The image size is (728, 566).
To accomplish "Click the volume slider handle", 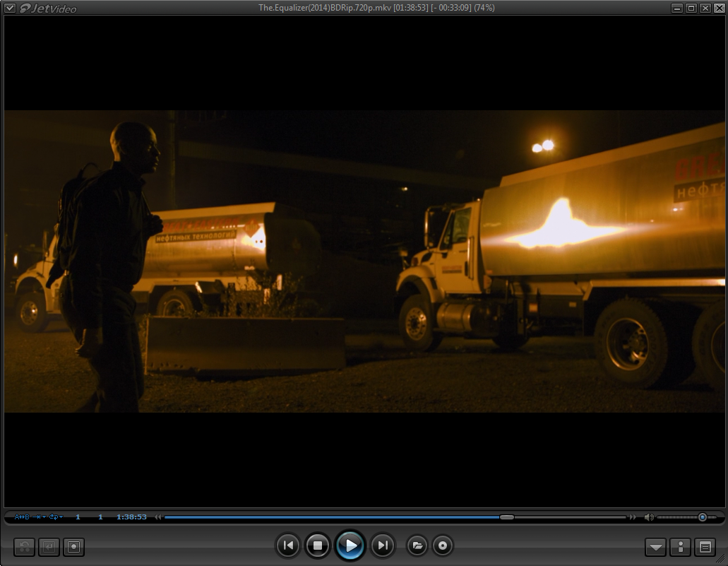I will [702, 517].
